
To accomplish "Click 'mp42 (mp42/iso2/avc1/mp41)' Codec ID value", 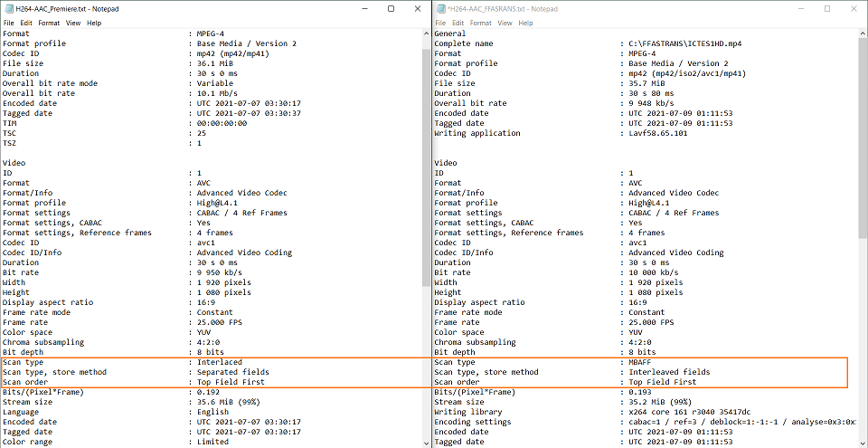I will pos(687,73).
